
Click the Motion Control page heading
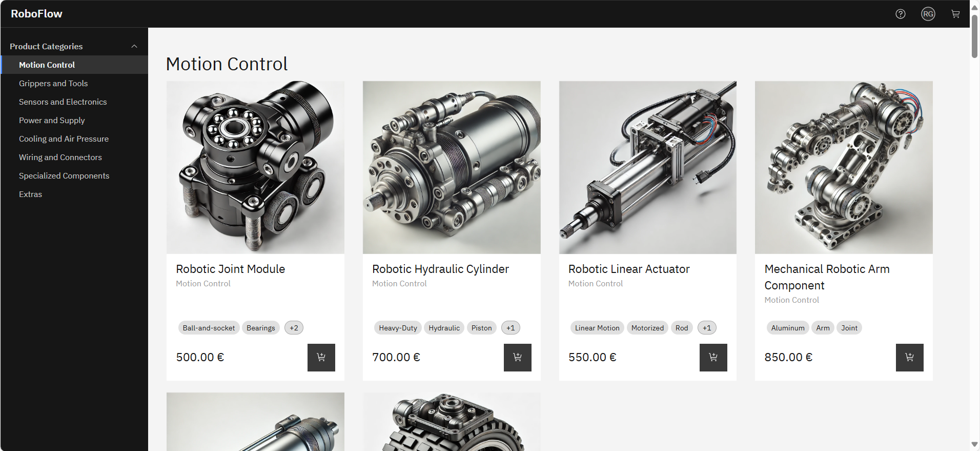[227, 64]
